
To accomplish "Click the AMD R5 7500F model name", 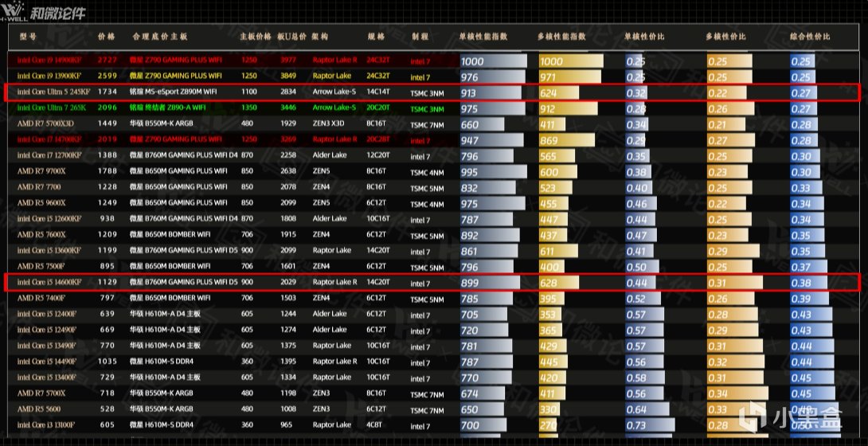I will pyautogui.click(x=41, y=266).
